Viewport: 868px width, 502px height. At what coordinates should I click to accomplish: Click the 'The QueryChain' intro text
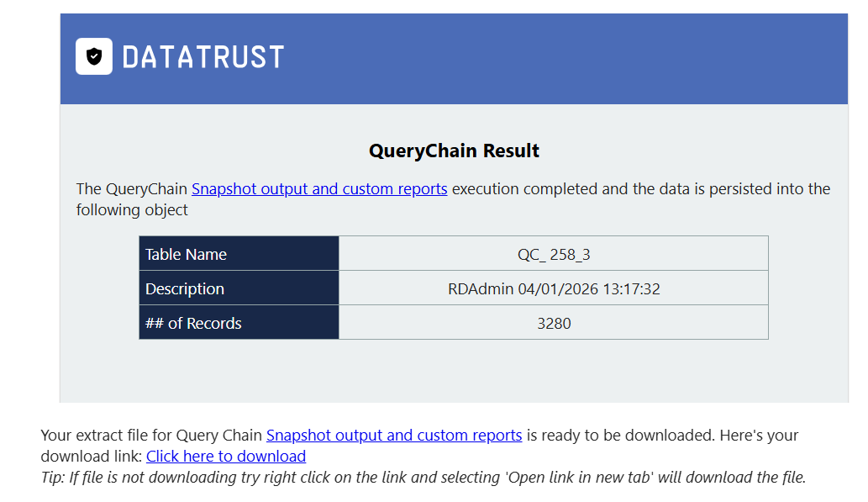click(132, 189)
